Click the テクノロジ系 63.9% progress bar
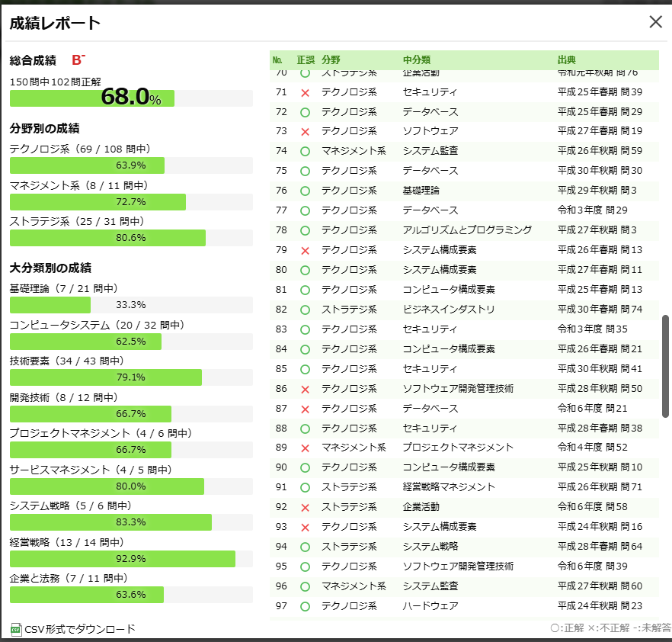This screenshot has height=642, width=672. click(131, 165)
